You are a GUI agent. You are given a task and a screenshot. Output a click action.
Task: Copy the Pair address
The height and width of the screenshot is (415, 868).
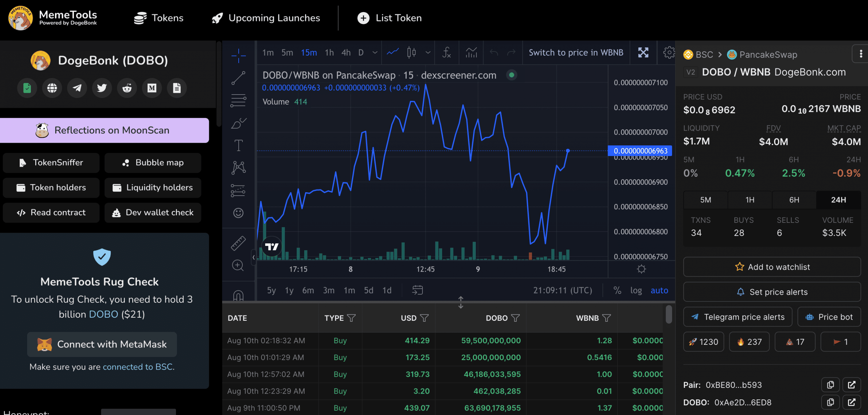tap(830, 385)
